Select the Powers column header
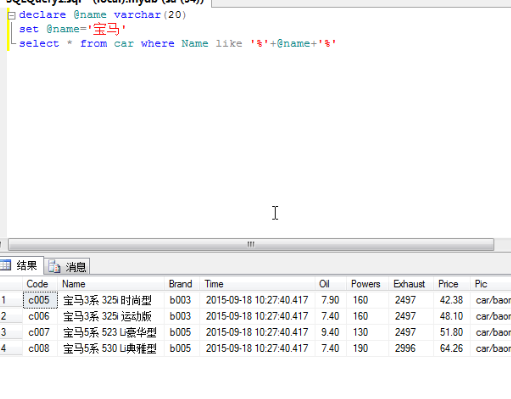The image size is (511, 399). [367, 284]
